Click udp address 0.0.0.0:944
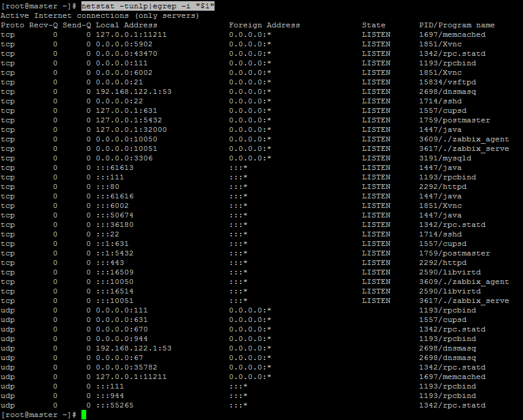This screenshot has height=420, width=523. [122, 339]
